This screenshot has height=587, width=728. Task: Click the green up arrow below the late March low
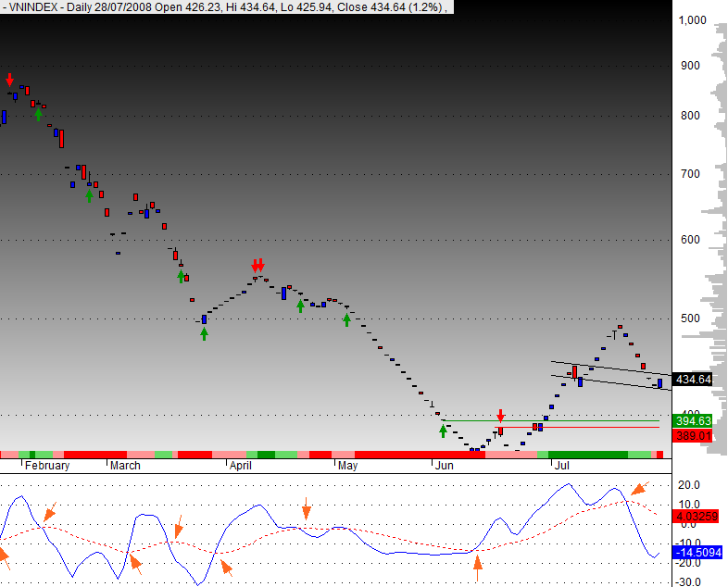(205, 332)
